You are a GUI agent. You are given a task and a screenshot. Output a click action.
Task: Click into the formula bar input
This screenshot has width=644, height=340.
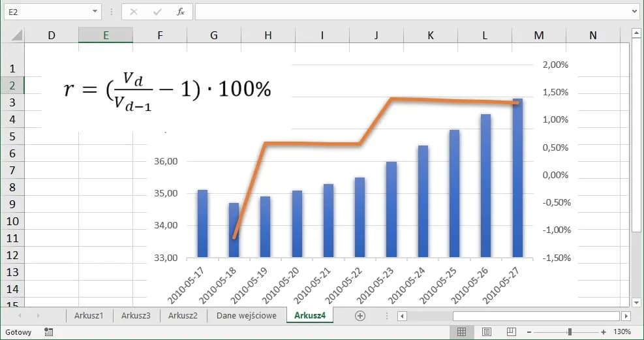pyautogui.click(x=411, y=12)
